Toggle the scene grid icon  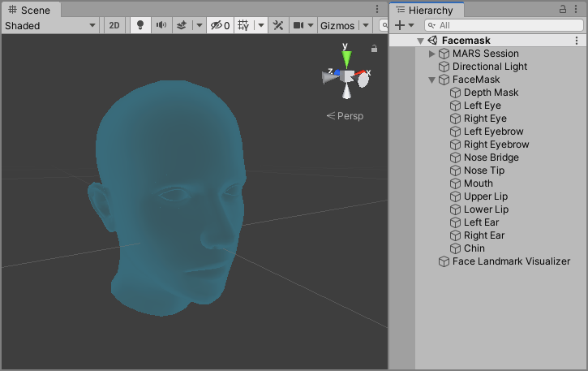pyautogui.click(x=244, y=25)
